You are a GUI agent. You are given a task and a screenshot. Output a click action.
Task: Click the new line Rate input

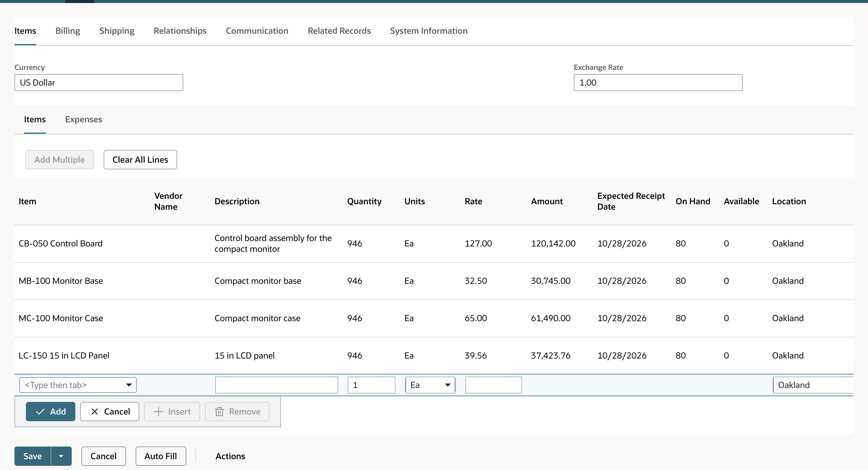[493, 385]
